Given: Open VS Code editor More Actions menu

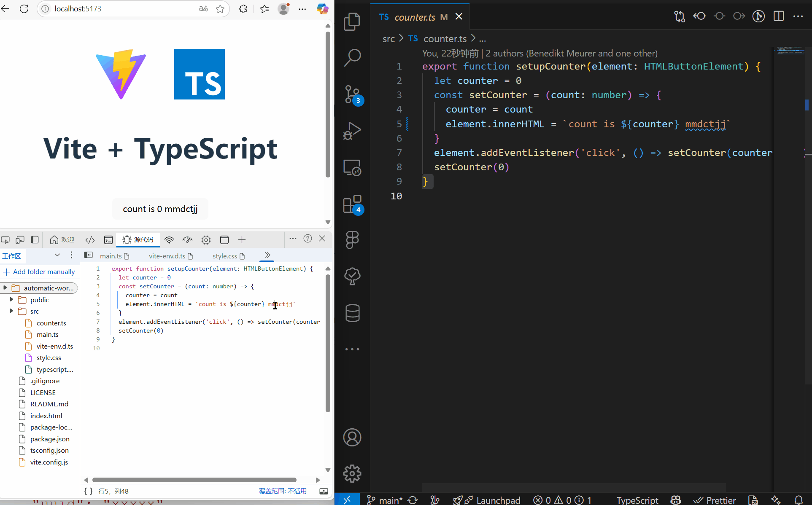Looking at the screenshot, I should click(798, 16).
